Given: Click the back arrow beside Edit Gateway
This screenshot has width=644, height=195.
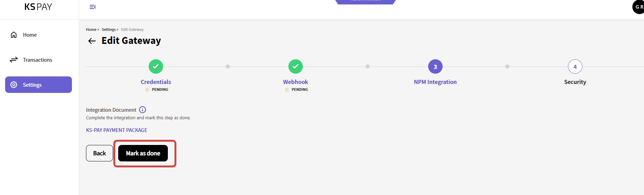Looking at the screenshot, I should click(92, 41).
